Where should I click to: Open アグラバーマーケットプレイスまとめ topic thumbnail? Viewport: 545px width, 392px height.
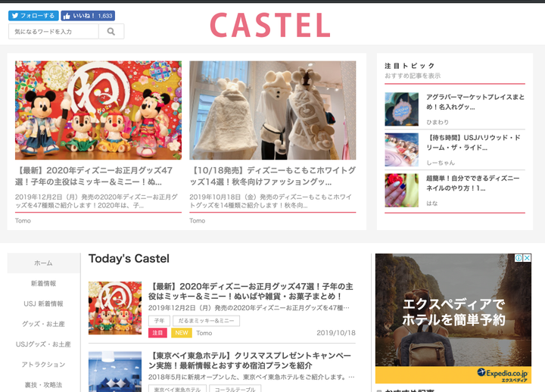pyautogui.click(x=401, y=109)
